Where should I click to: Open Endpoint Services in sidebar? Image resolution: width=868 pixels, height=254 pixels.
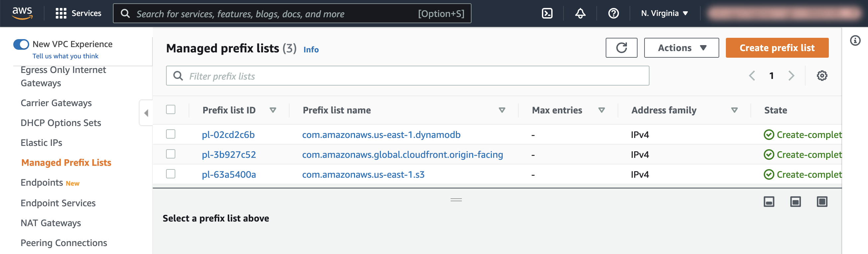click(x=58, y=203)
